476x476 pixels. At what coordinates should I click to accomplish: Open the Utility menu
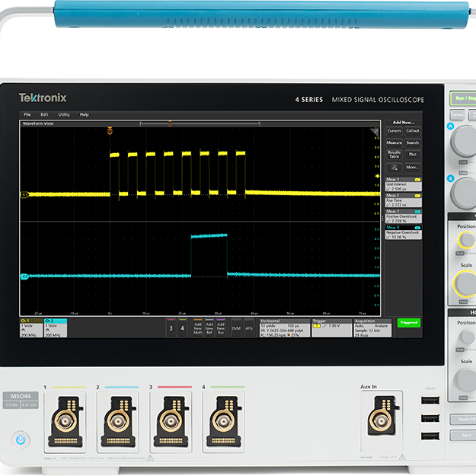pos(64,114)
